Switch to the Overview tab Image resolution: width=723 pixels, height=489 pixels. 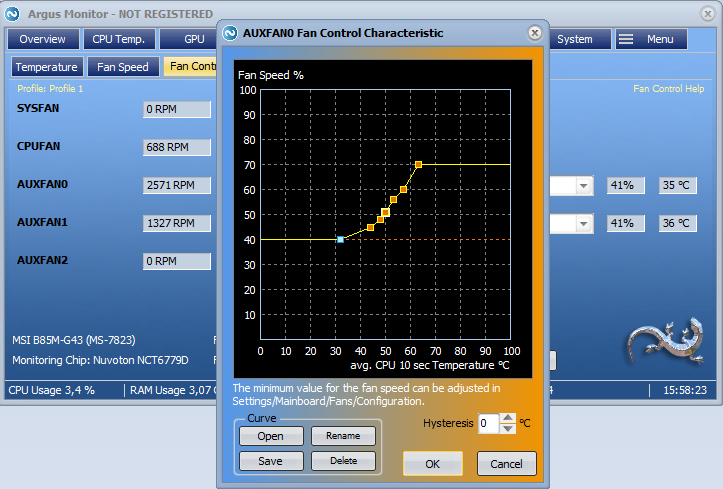click(x=42, y=39)
